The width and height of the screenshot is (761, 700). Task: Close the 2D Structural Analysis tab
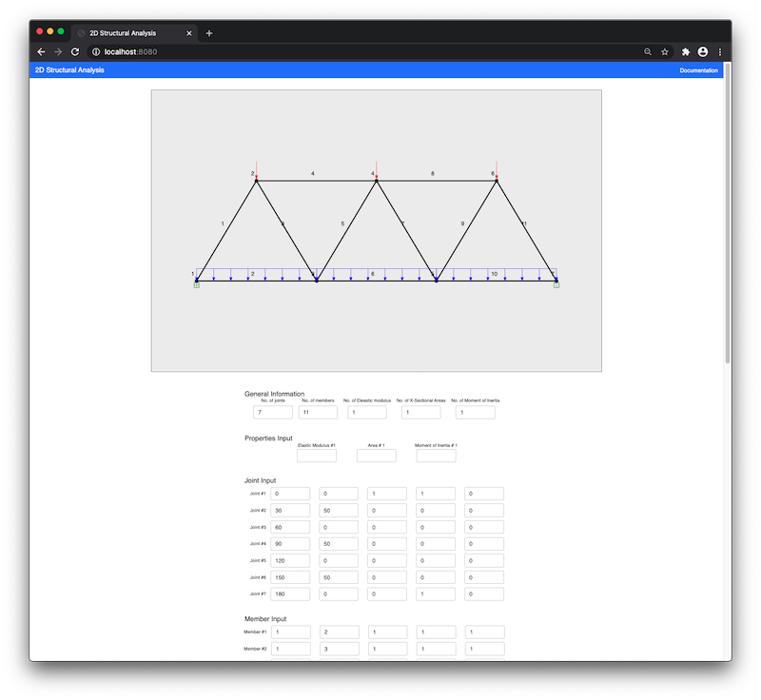coord(189,32)
